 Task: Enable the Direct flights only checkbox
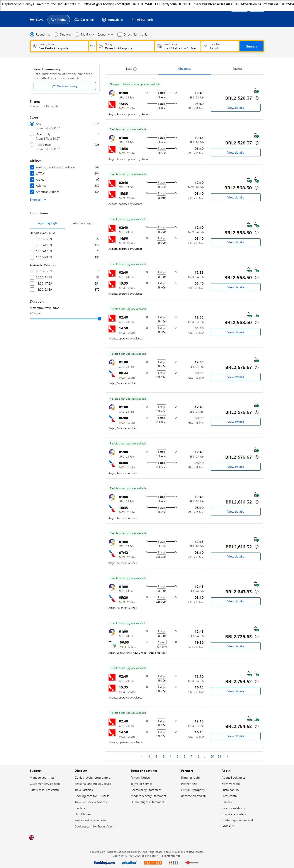(x=119, y=34)
